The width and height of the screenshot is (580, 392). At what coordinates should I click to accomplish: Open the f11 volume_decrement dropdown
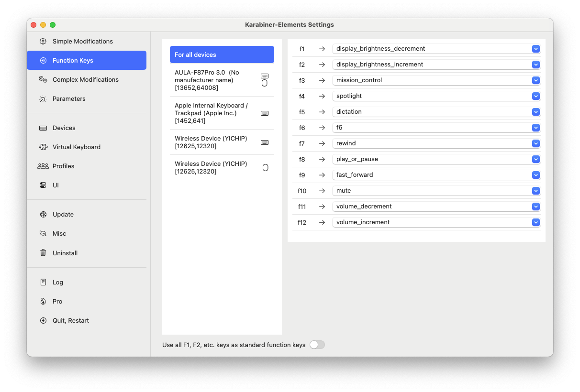[436, 207]
